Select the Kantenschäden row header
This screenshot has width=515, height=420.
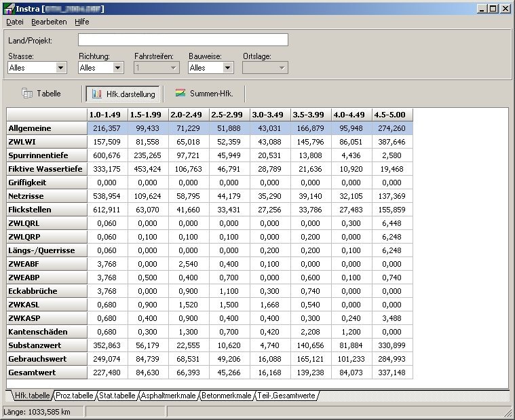pos(47,332)
